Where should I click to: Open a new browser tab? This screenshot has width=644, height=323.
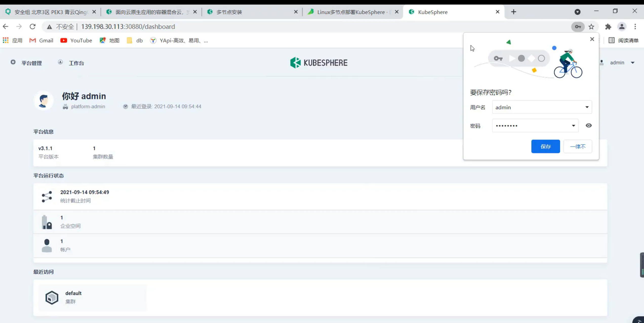(514, 12)
